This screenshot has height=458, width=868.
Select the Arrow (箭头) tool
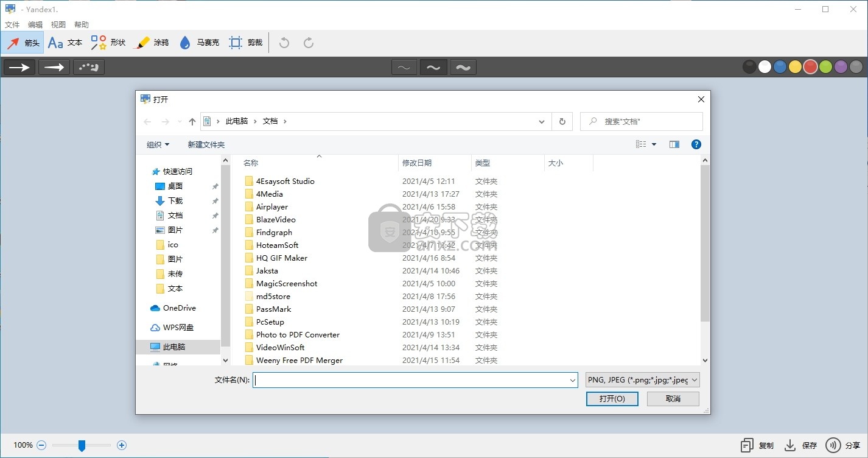[23, 43]
